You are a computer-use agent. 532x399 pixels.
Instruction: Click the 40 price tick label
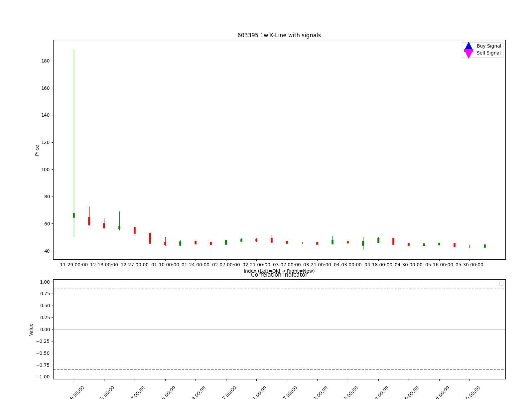(x=47, y=251)
